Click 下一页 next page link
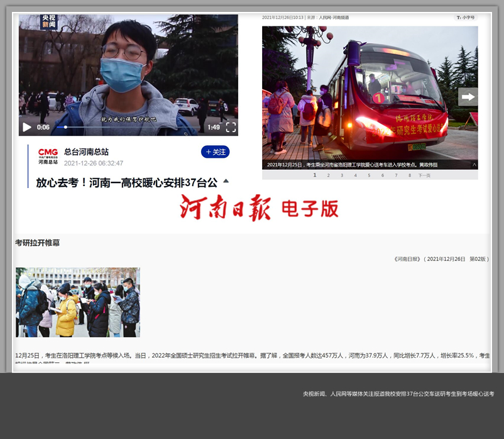The width and height of the screenshot is (504, 439). 424,175
